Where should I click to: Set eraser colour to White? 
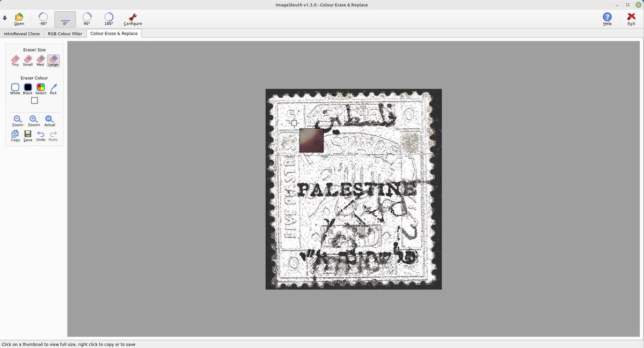[x=15, y=89]
